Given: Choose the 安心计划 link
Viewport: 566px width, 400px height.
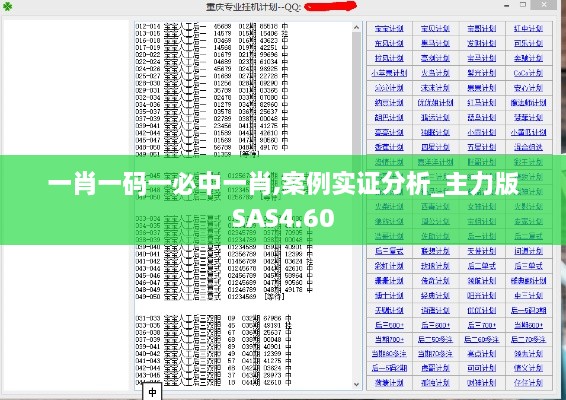Looking at the screenshot, I should coord(528,88).
